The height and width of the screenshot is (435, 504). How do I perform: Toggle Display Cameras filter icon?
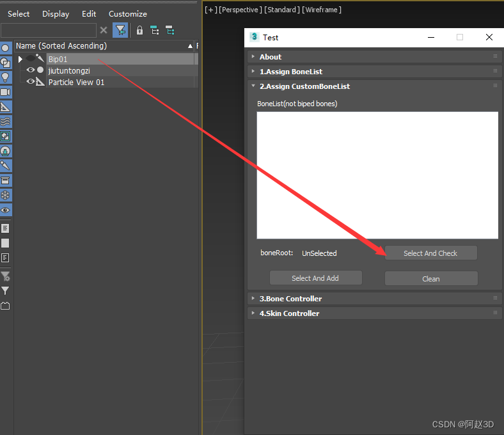(x=6, y=92)
